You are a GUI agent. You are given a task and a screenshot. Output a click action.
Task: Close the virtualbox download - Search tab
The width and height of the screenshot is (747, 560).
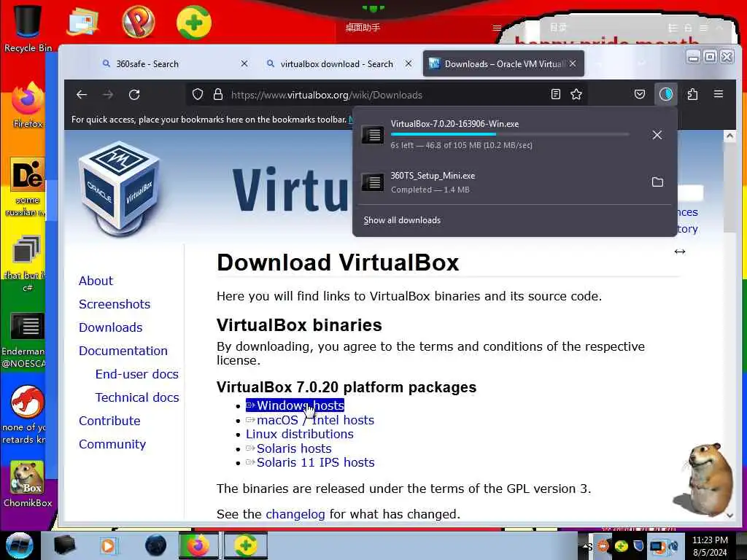409,63
